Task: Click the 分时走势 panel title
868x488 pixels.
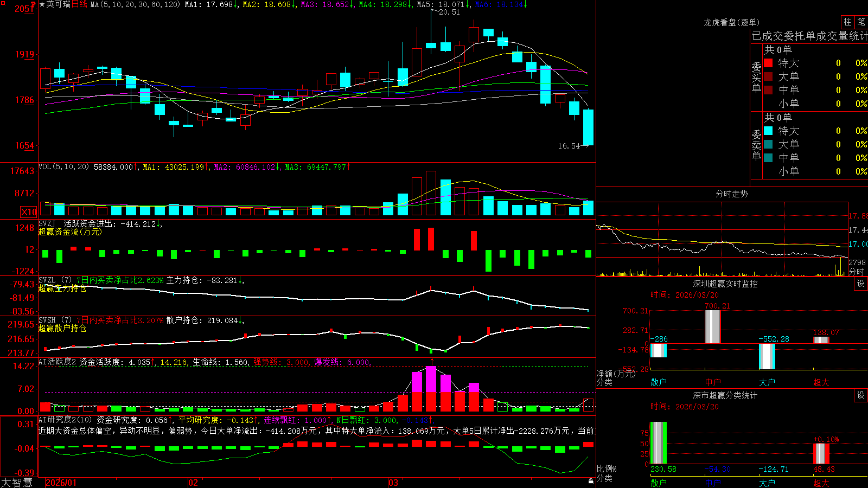Action: pos(731,194)
